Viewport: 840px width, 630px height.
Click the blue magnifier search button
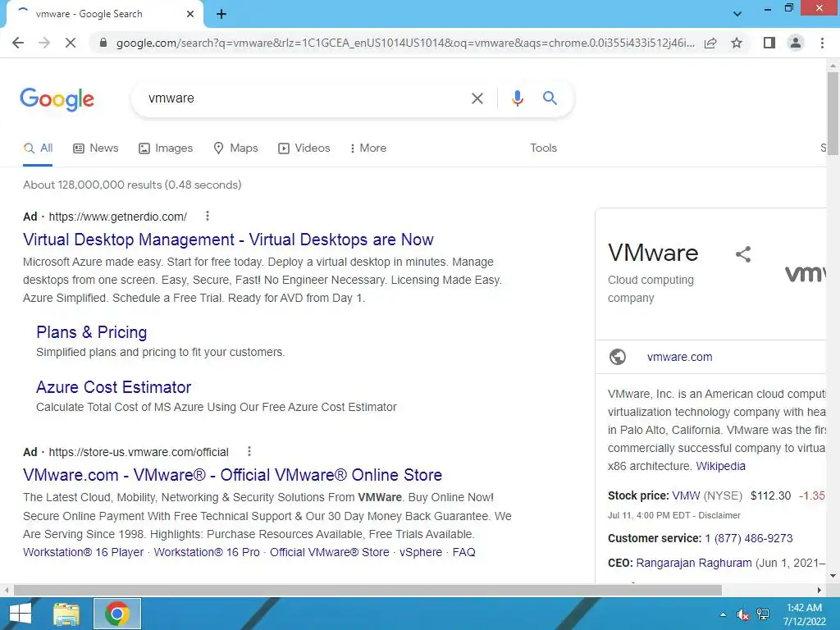click(x=550, y=98)
